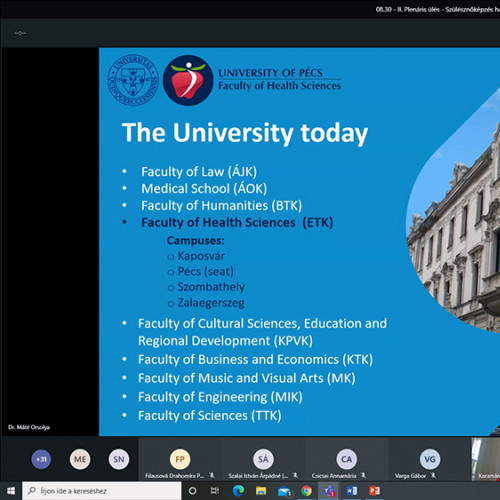Select the CA participant avatar

click(347, 459)
